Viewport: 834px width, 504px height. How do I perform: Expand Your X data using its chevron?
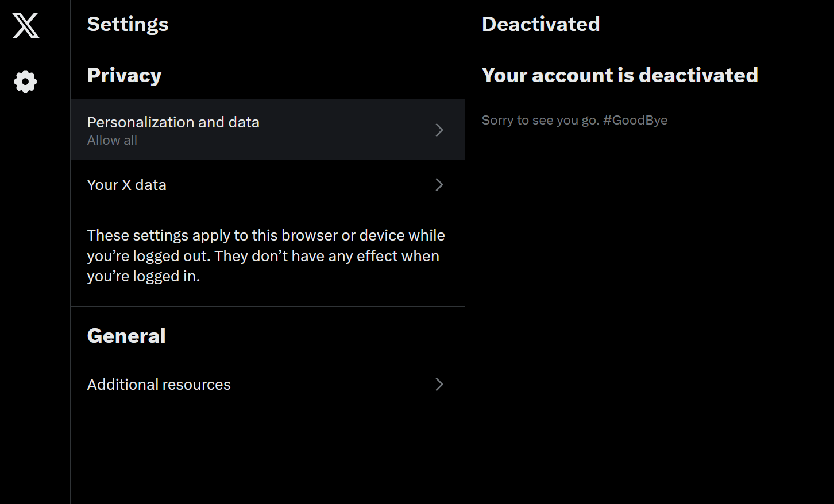(439, 185)
